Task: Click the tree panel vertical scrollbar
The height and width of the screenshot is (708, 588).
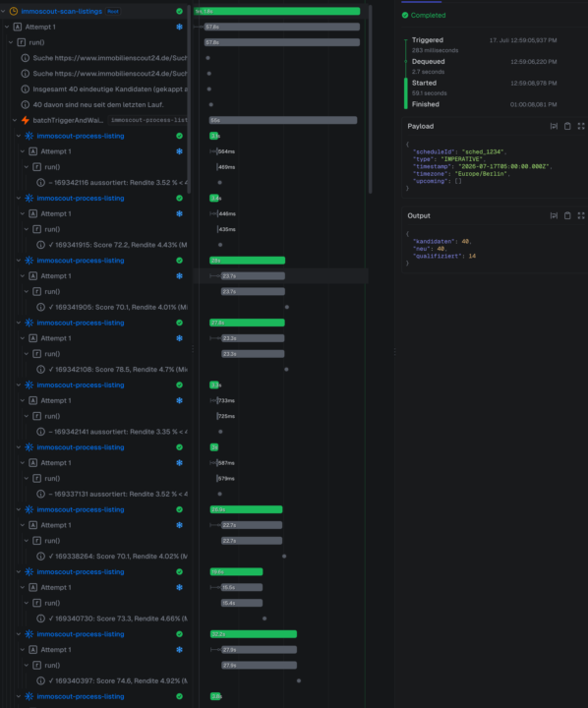Action: coord(189,99)
